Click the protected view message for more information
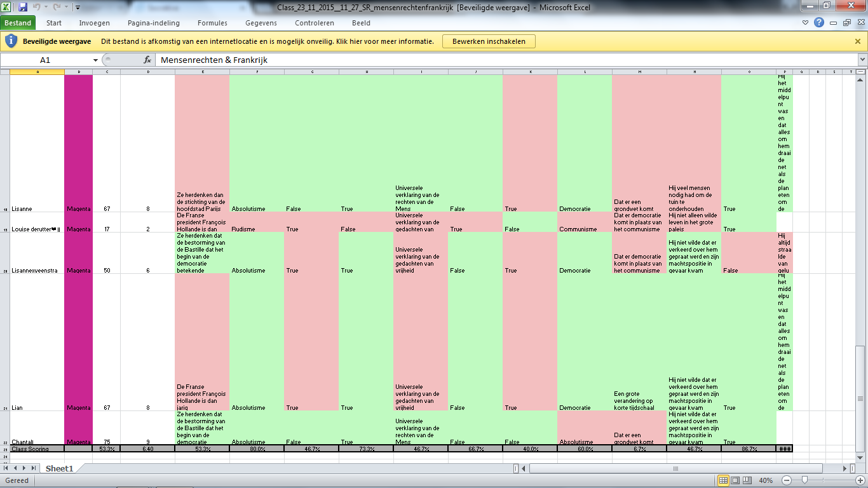Image resolution: width=868 pixels, height=488 pixels. (x=268, y=41)
